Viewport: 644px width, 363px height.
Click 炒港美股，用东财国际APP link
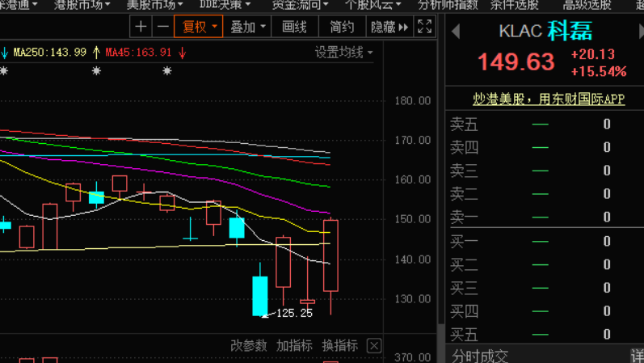(x=549, y=99)
